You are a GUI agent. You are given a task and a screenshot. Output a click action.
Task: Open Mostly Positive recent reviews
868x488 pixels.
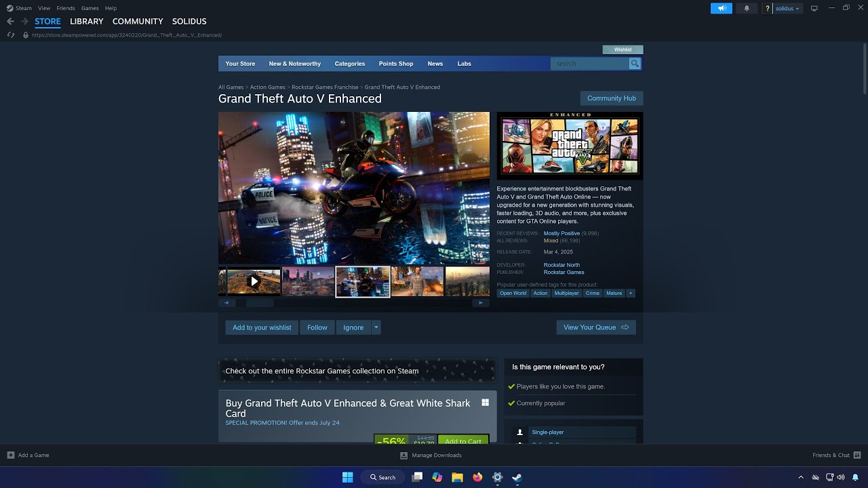click(561, 233)
